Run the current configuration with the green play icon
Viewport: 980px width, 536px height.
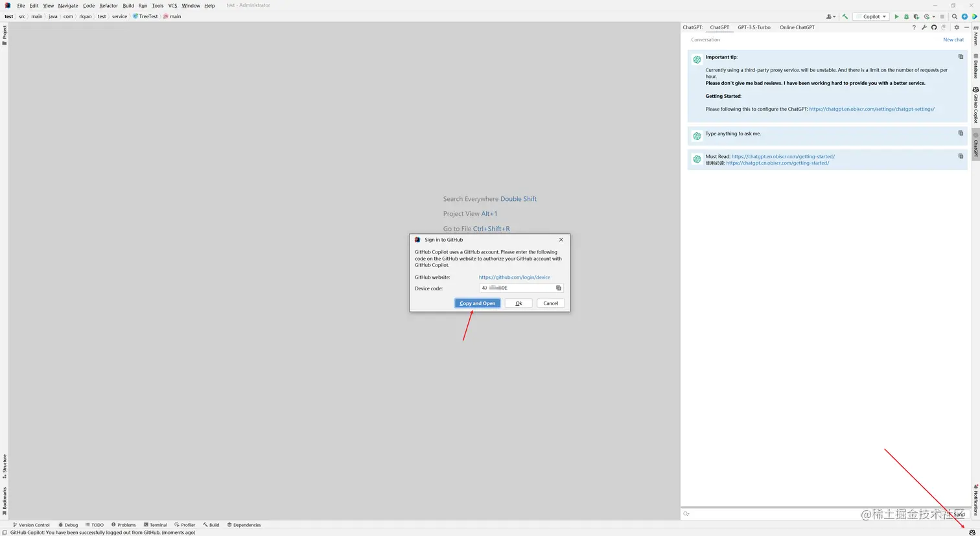click(x=896, y=16)
